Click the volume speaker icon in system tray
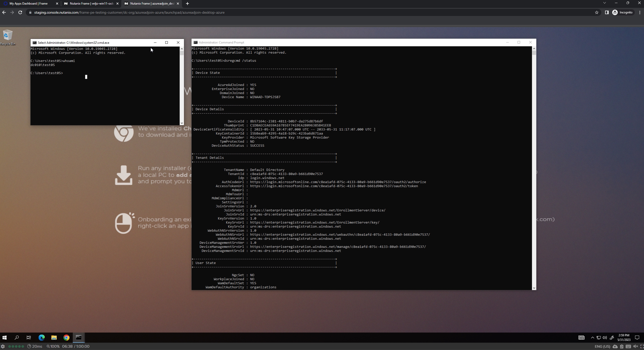 pos(605,338)
